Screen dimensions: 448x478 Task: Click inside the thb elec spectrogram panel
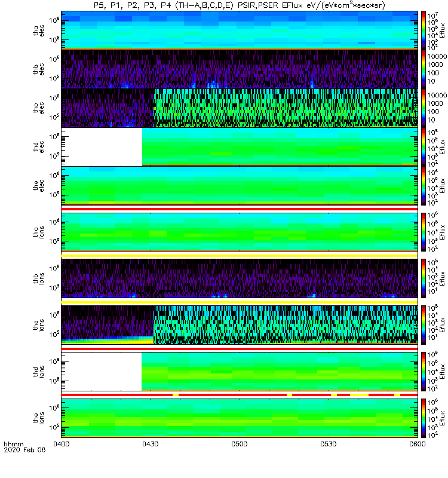[x=240, y=69]
